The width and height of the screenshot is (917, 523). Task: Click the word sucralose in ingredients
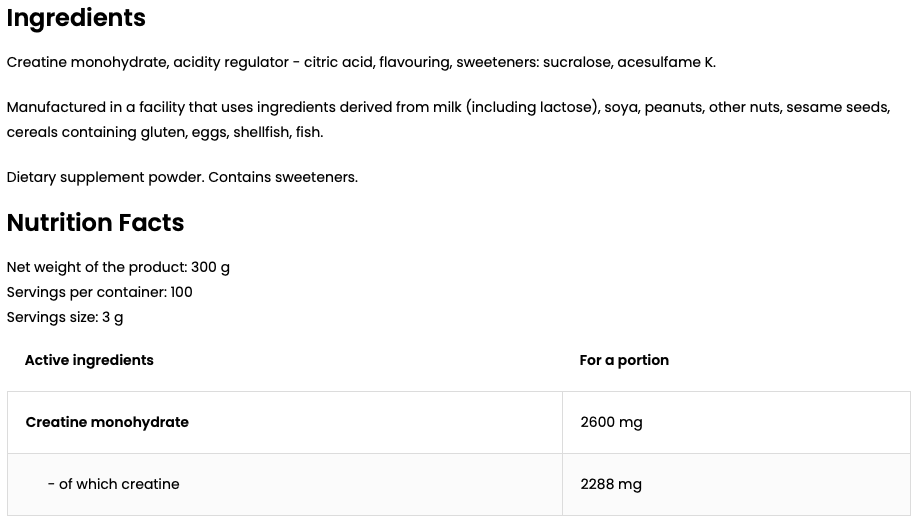click(x=577, y=62)
